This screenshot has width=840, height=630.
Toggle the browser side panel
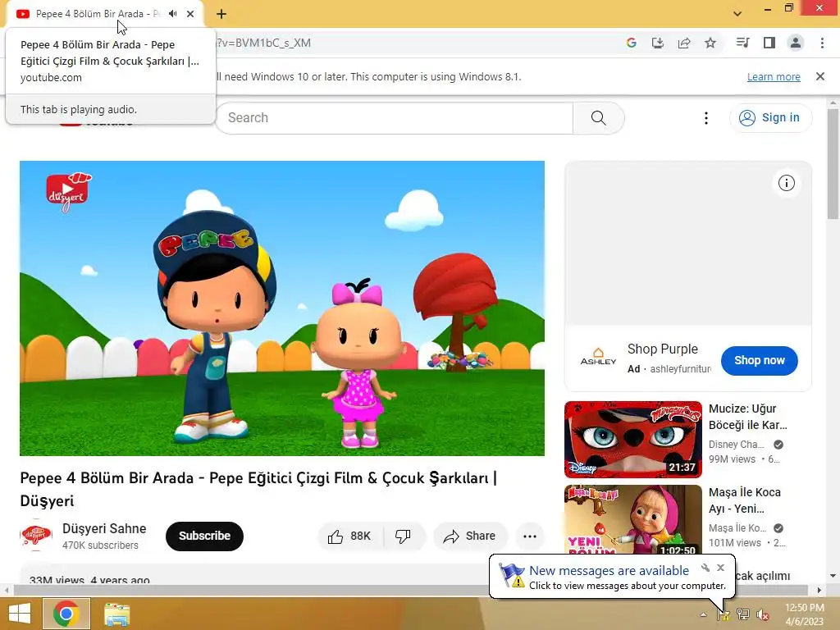pos(769,43)
